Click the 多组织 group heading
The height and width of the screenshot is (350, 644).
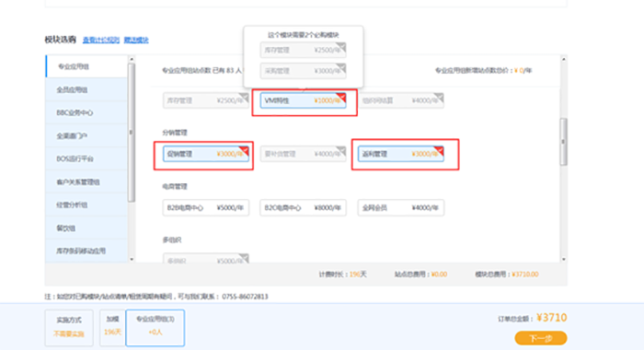tap(172, 239)
